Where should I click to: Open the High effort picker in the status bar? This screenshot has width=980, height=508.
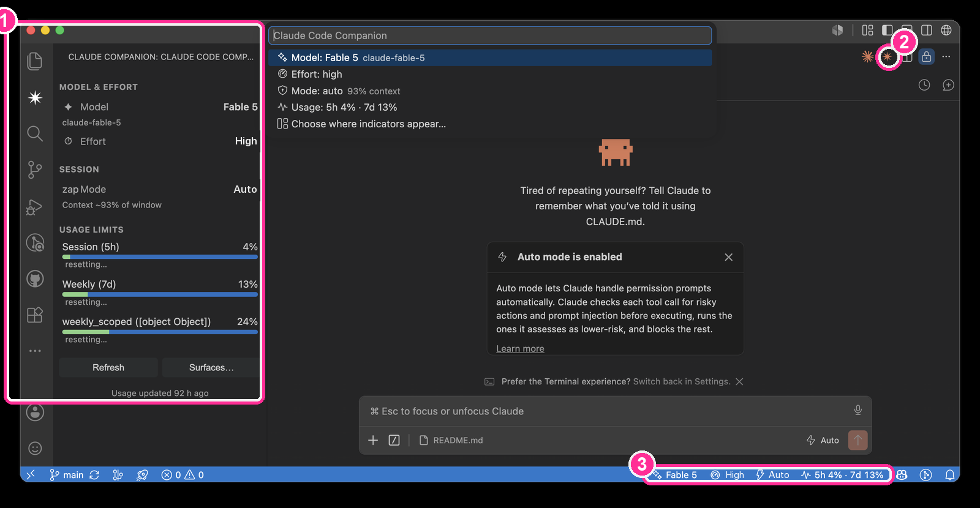click(x=727, y=474)
